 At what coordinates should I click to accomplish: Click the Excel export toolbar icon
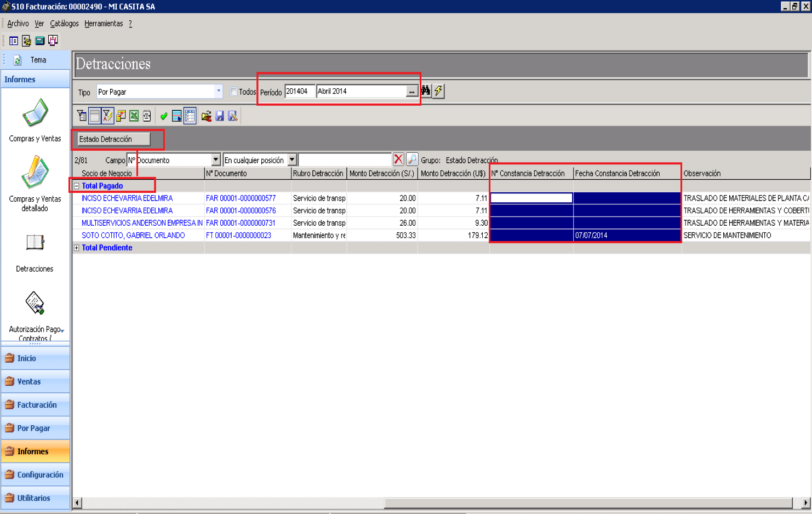134,116
